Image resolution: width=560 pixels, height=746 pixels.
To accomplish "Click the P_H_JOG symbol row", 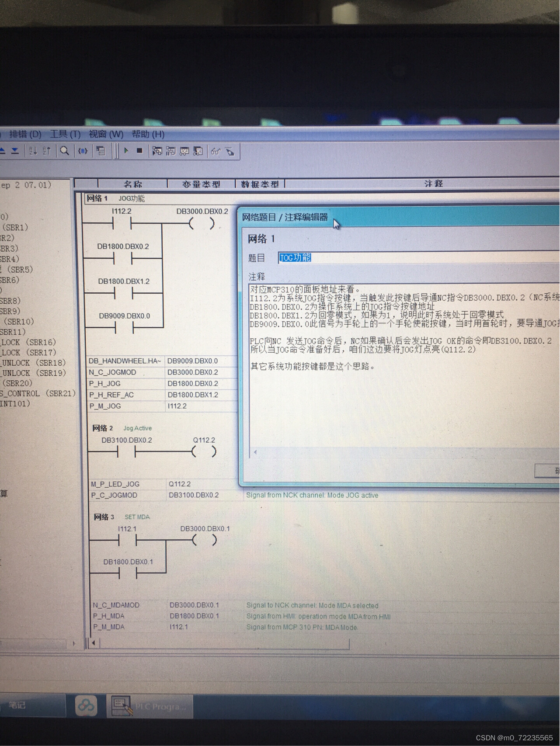I will click(163, 384).
